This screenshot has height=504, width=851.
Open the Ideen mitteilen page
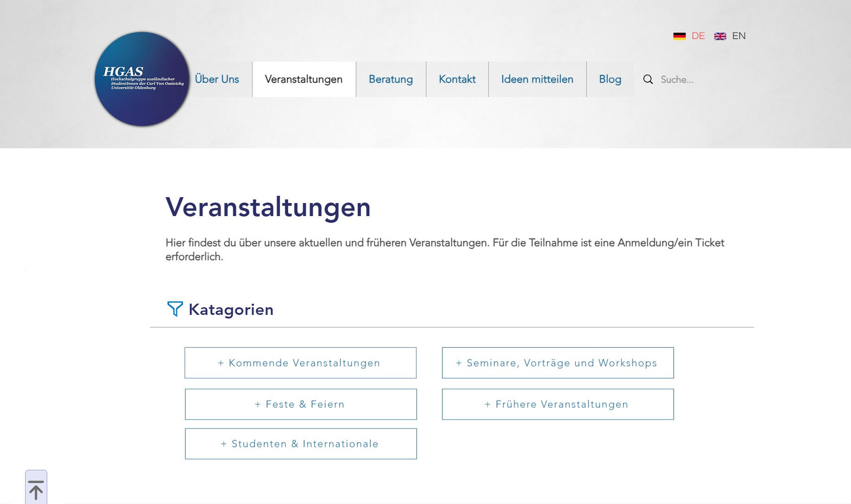[x=537, y=79]
